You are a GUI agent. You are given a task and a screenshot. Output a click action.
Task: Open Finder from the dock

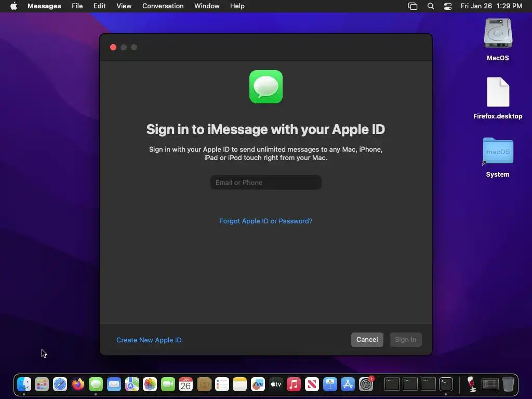pyautogui.click(x=24, y=384)
